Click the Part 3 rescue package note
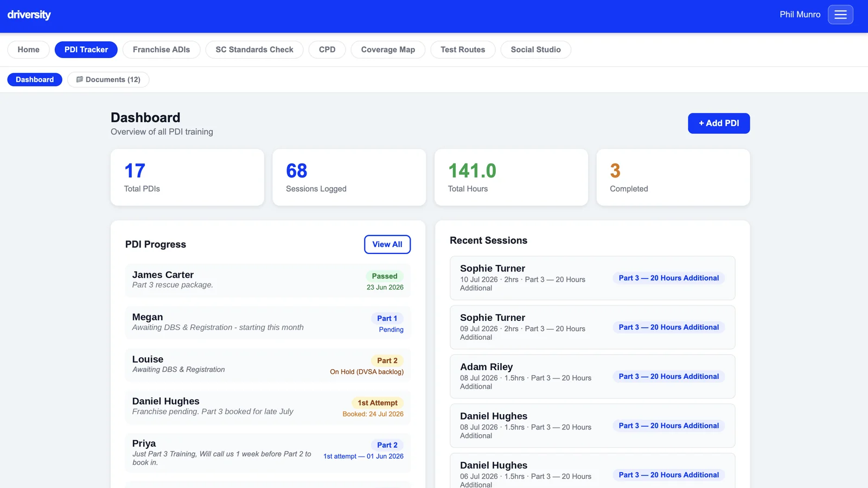Screen dimensions: 868x488 173,285
